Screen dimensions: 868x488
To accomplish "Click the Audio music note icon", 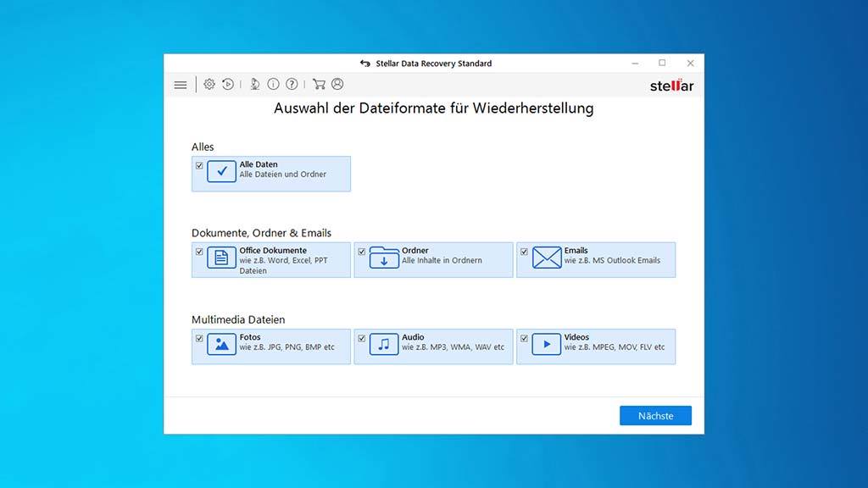I will click(x=384, y=344).
